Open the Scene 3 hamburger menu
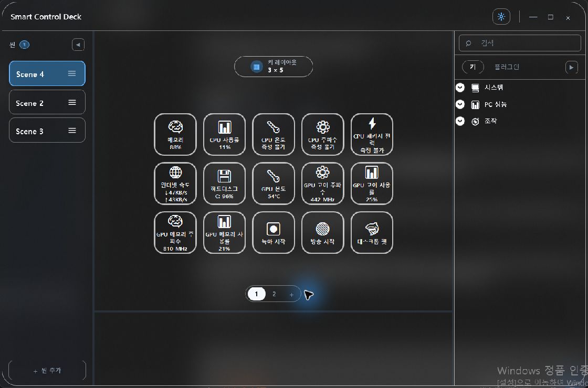 [x=72, y=131]
